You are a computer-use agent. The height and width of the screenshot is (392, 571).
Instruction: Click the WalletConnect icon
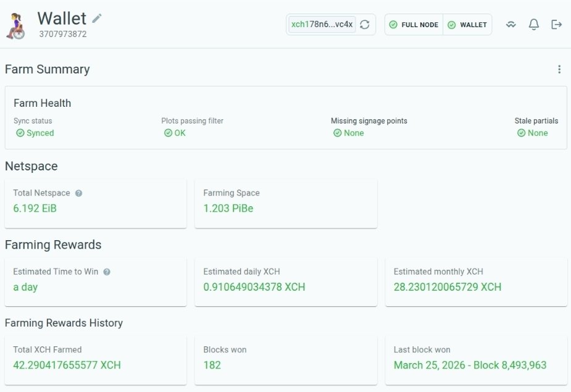511,25
